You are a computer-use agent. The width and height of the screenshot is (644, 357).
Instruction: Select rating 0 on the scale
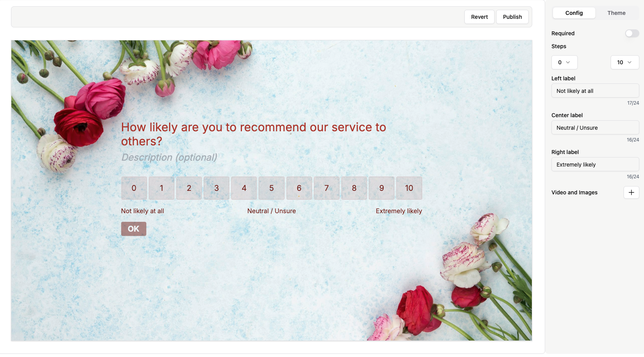(134, 188)
